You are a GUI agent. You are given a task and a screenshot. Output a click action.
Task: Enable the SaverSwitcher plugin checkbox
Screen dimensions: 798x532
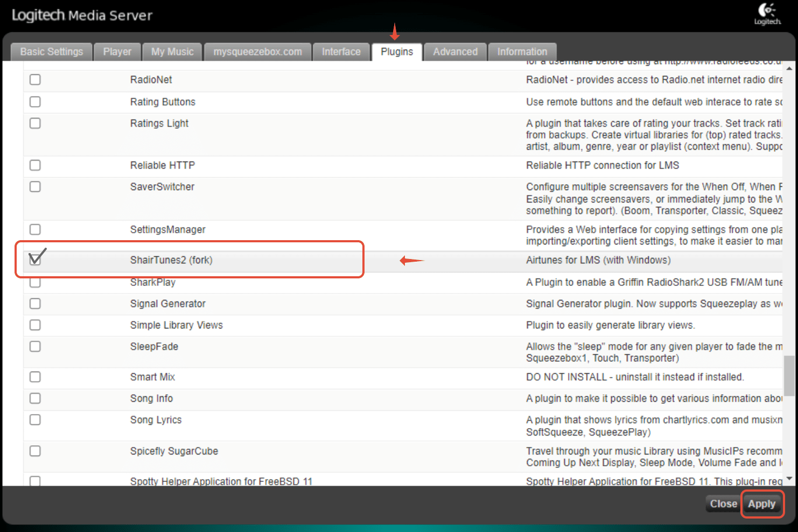(x=35, y=187)
